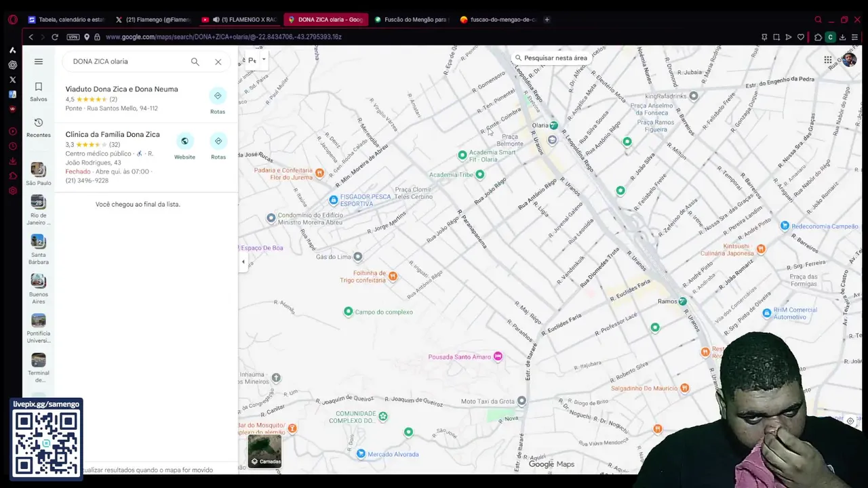Select RHM Comercial Automotivo pin
The image size is (868, 488).
pyautogui.click(x=767, y=313)
